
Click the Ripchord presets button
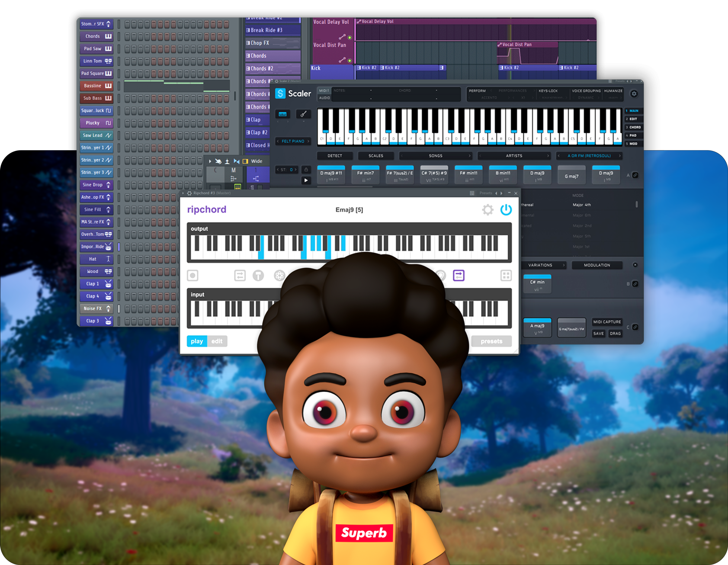[x=491, y=341]
